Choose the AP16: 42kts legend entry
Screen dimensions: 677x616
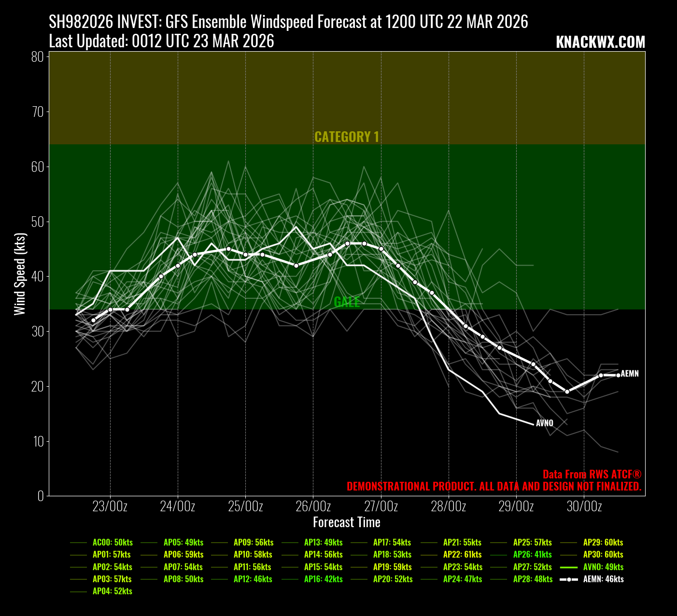coord(323,579)
